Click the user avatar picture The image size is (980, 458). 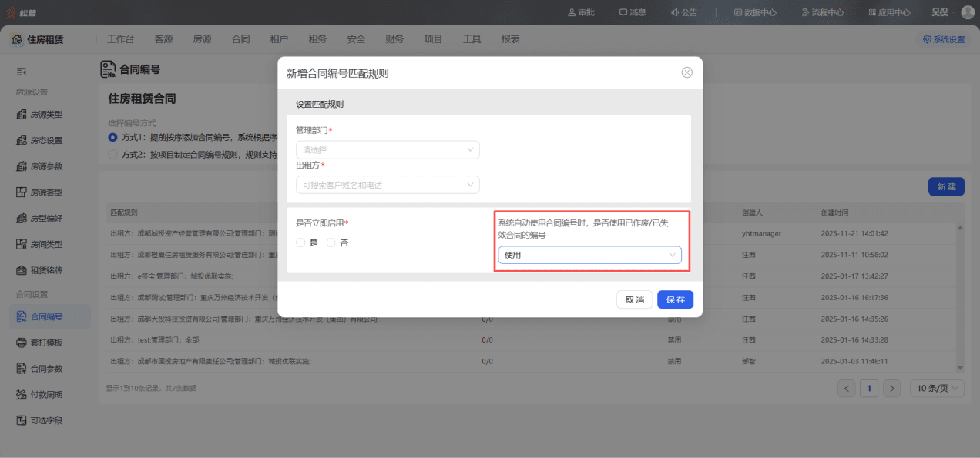[968, 12]
